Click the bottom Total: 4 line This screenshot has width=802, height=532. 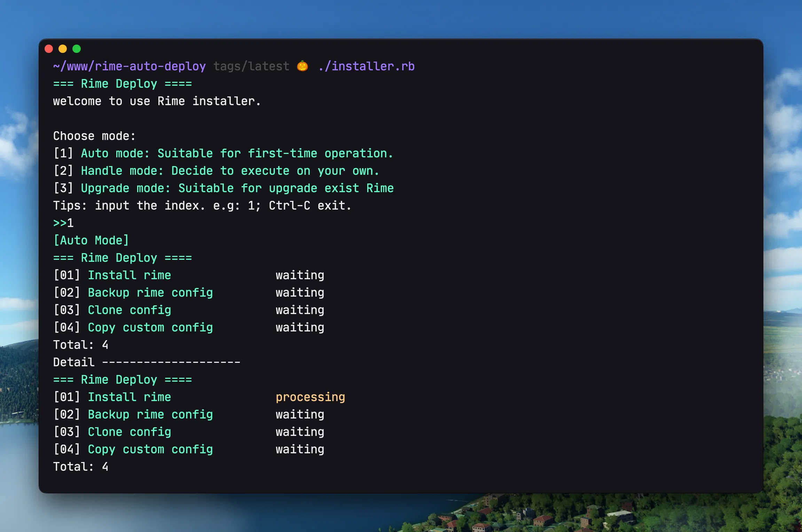80,467
